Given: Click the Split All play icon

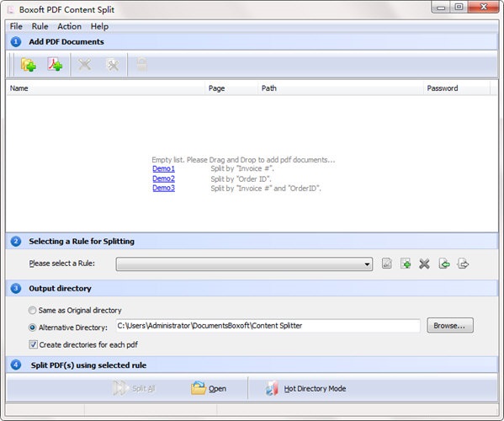Looking at the screenshot, I should 119,388.
